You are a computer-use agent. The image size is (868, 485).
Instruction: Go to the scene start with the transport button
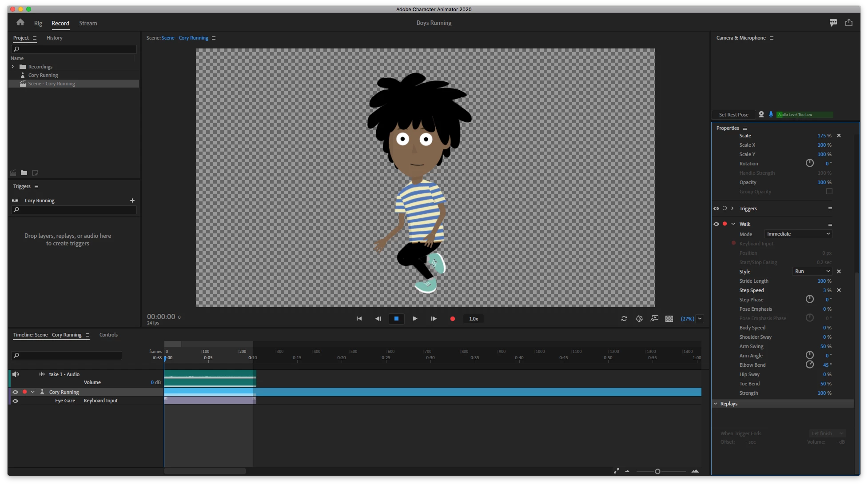(x=359, y=319)
